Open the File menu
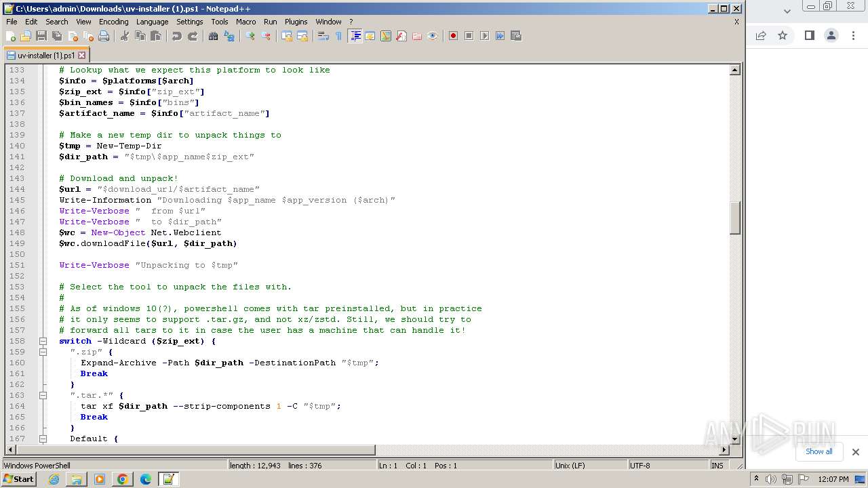The width and height of the screenshot is (868, 488). tap(12, 22)
